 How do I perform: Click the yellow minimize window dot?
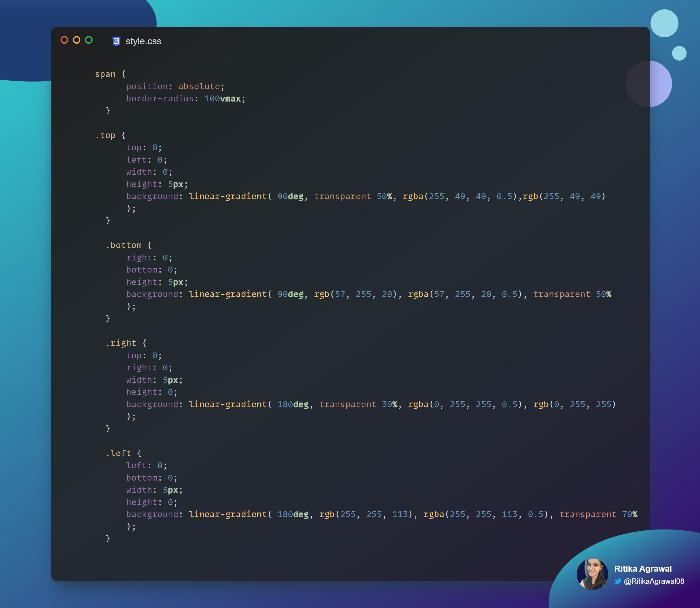pos(77,40)
